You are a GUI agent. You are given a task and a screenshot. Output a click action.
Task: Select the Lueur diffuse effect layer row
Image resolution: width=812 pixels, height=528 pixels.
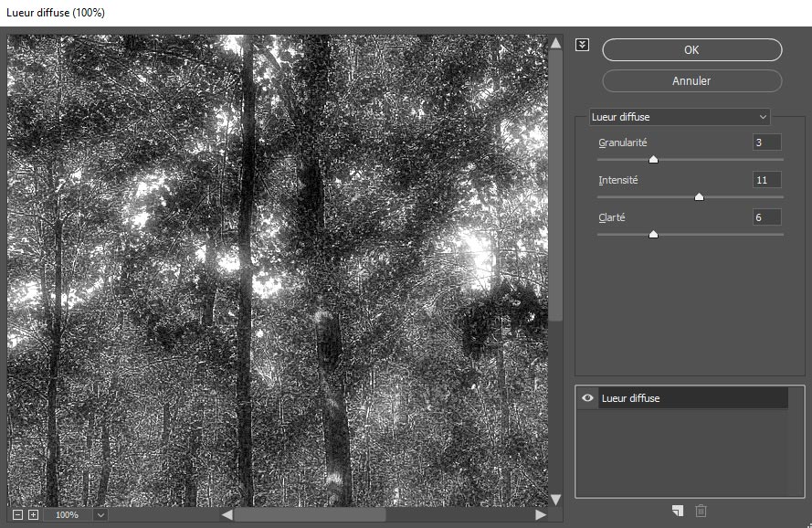tap(692, 398)
